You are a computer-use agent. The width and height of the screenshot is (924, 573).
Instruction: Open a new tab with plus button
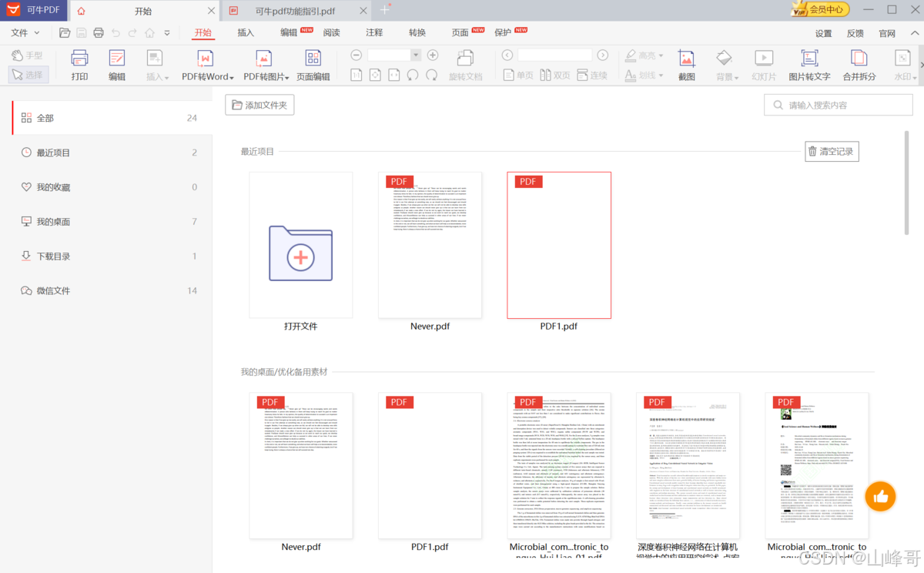pyautogui.click(x=386, y=10)
